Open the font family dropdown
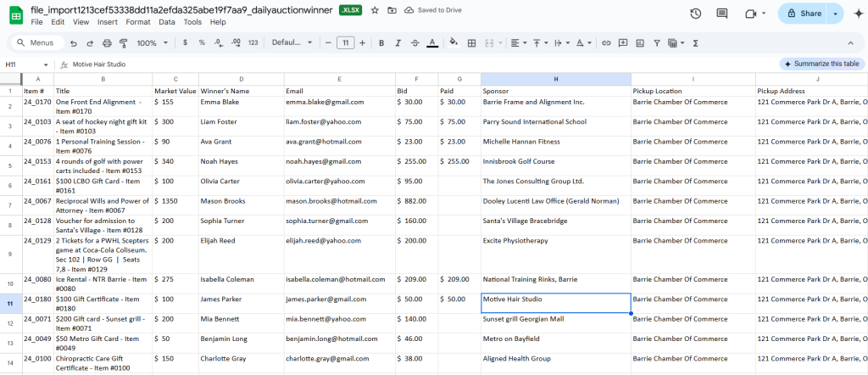This screenshot has width=868, height=375. [292, 42]
